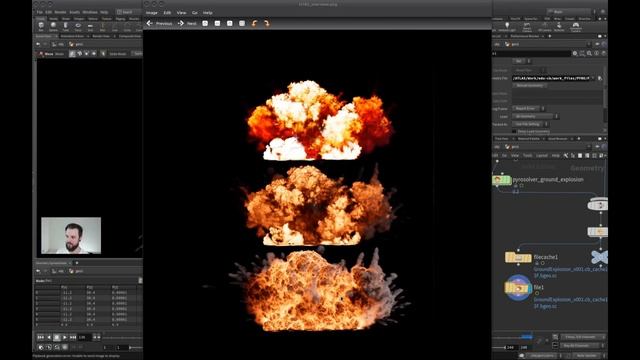Image resolution: width=640 pixels, height=360 pixels.
Task: Add new pane tab with plus in spreadsheet pane
Action: 77,263
